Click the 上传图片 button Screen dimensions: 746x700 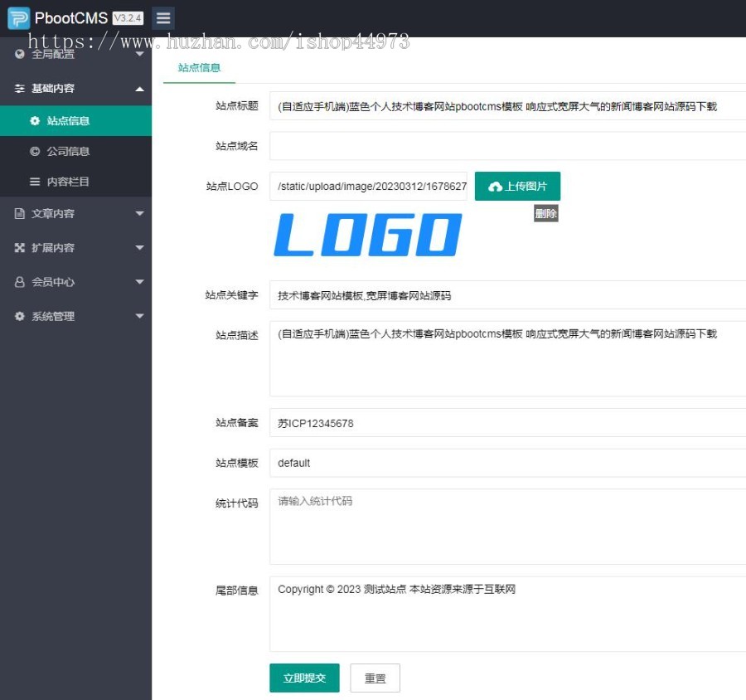point(517,186)
